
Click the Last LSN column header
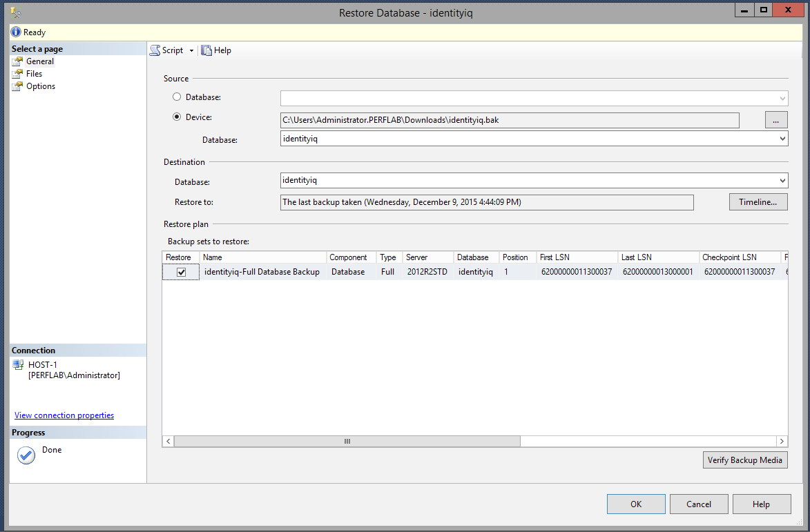tap(659, 257)
